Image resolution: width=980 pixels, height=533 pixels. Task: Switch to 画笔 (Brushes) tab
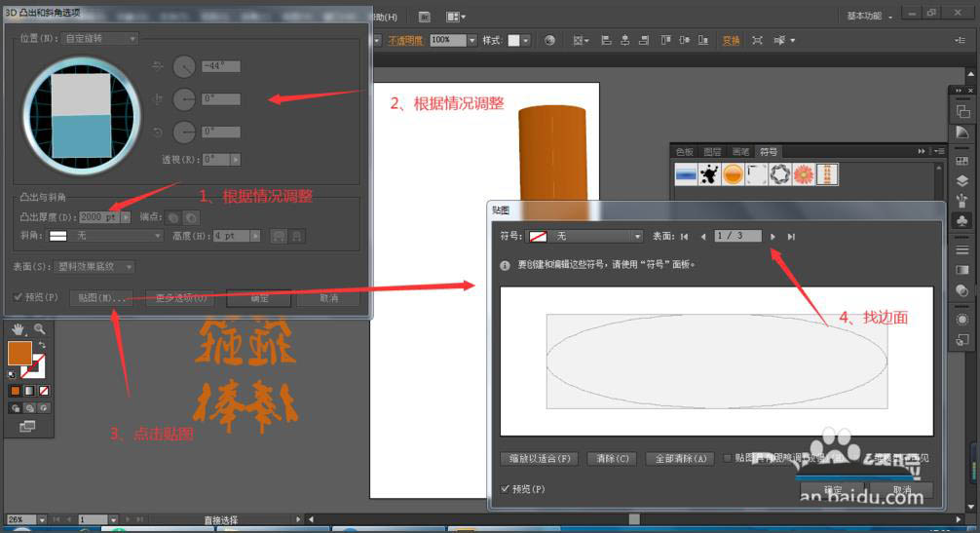click(x=740, y=152)
